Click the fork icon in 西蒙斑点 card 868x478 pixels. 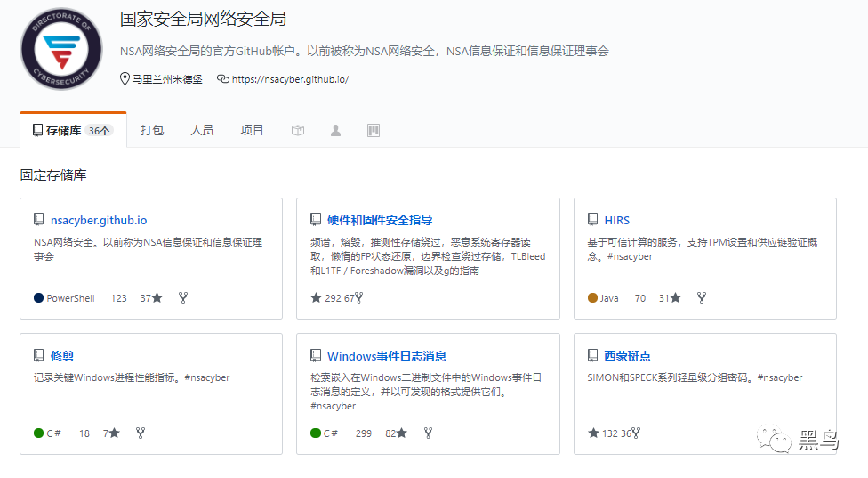636,433
